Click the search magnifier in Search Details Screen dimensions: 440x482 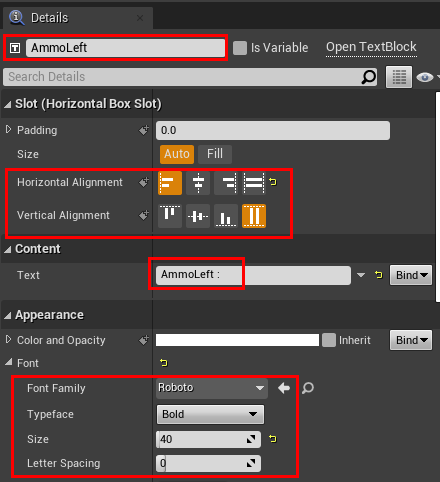(x=369, y=77)
